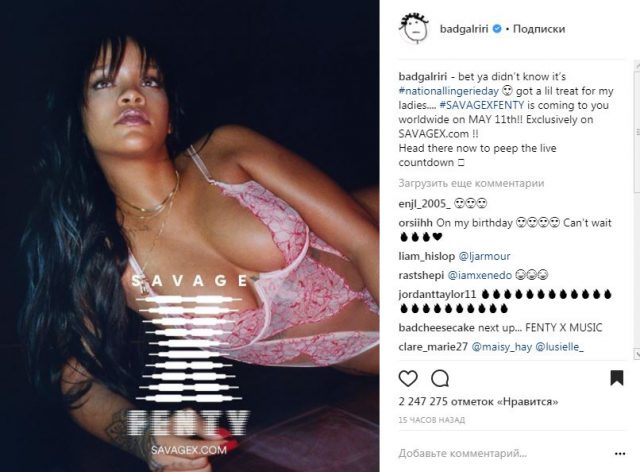Open the #SAVAGEXFENTY hashtag link

click(482, 105)
